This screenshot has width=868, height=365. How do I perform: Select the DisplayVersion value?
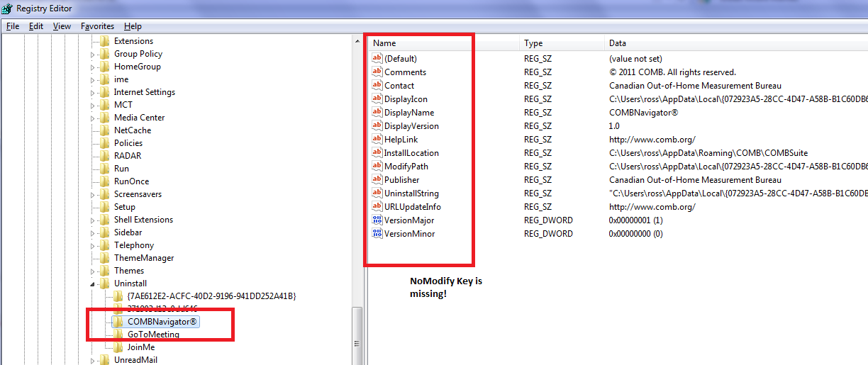click(411, 125)
